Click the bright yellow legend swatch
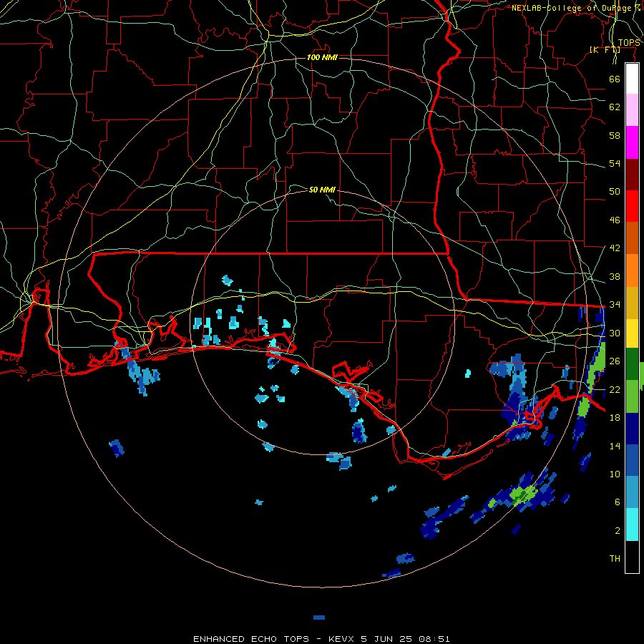Viewport: 644px width, 644px height. click(x=632, y=333)
